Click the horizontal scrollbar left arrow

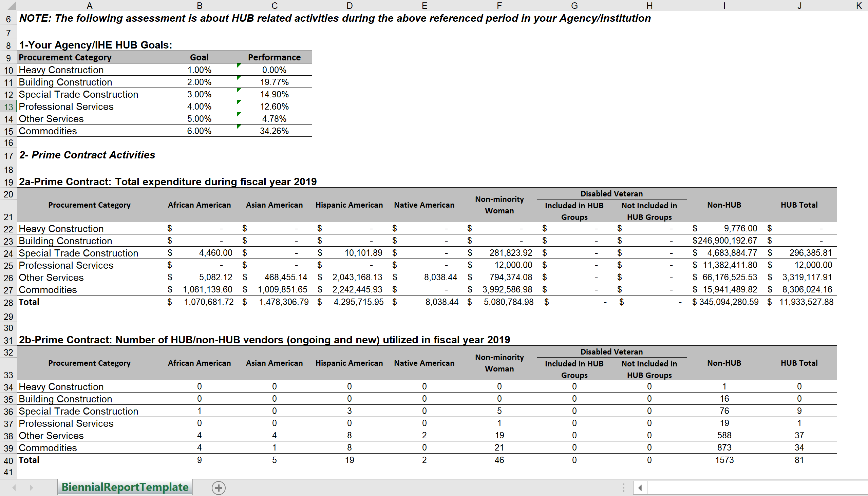coord(640,488)
